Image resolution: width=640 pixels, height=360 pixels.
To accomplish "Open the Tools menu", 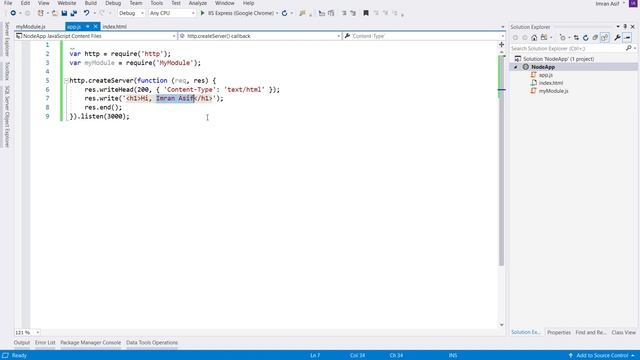I will pos(157,3).
